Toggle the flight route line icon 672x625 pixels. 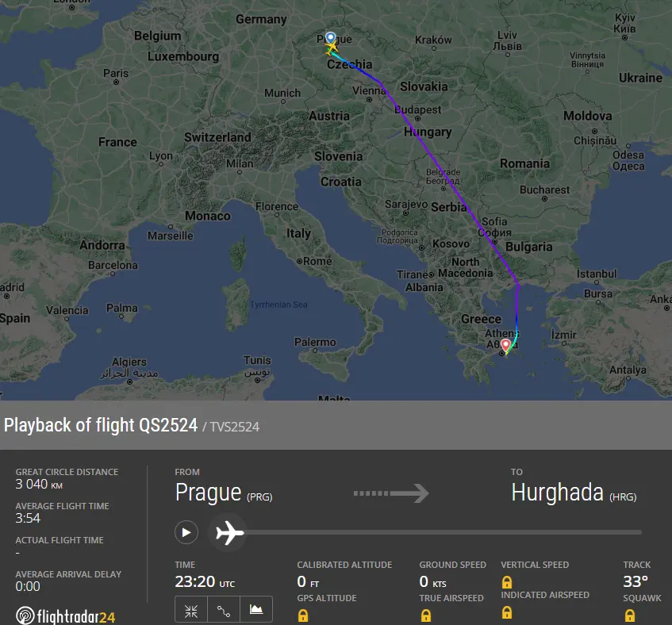(224, 610)
